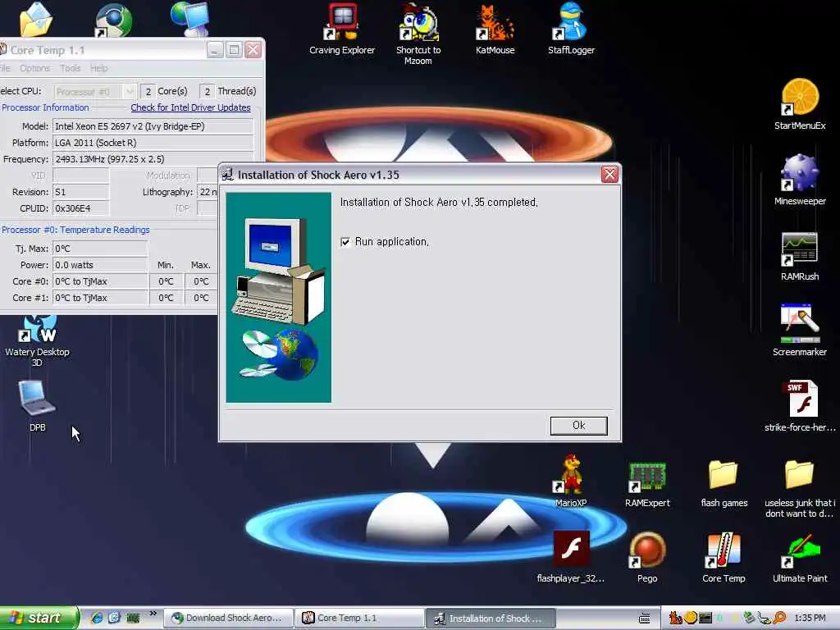
Task: Select the strike-force-her SWF file
Action: 800,406
